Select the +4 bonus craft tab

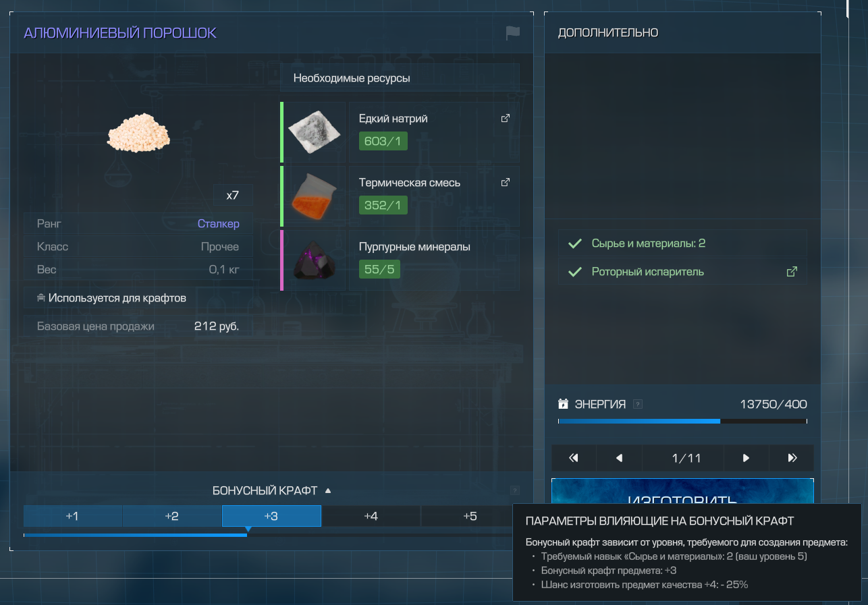(x=371, y=516)
